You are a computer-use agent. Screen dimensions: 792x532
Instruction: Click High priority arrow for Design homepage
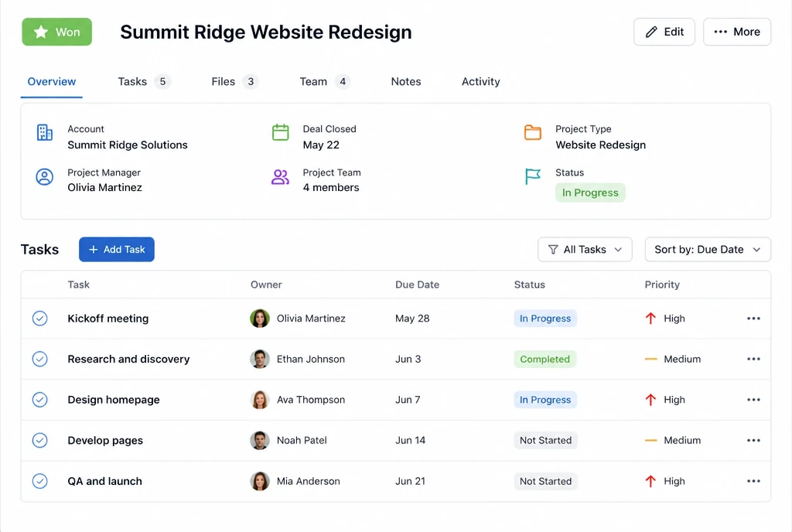pos(650,400)
